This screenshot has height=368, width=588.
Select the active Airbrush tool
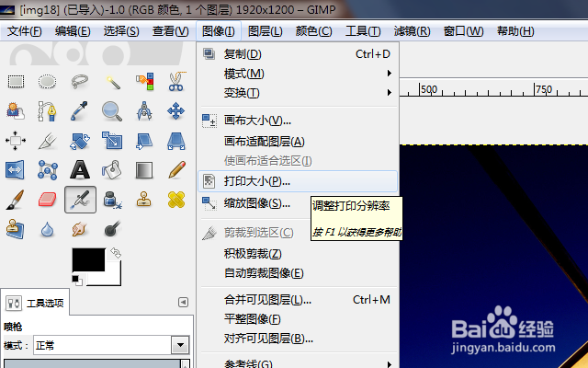(x=80, y=200)
